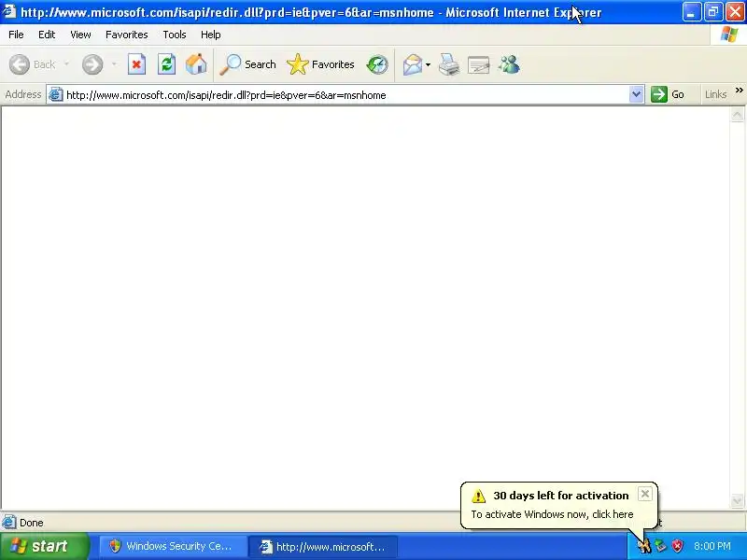Open the Favorites star toolbar button
The width and height of the screenshot is (747, 560).
[320, 64]
